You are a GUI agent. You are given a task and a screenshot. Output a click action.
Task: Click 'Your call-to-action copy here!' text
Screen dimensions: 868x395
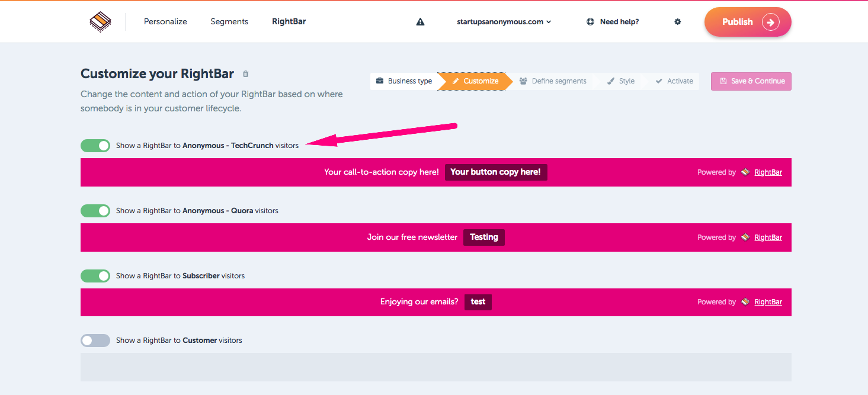click(x=382, y=172)
